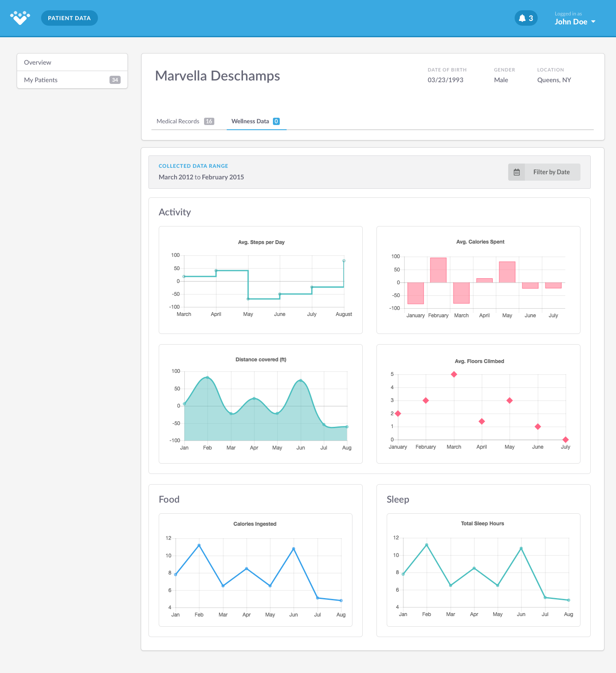616x673 pixels.
Task: Click the Jun peak point in Total Sleep Hours
Action: [x=521, y=548]
